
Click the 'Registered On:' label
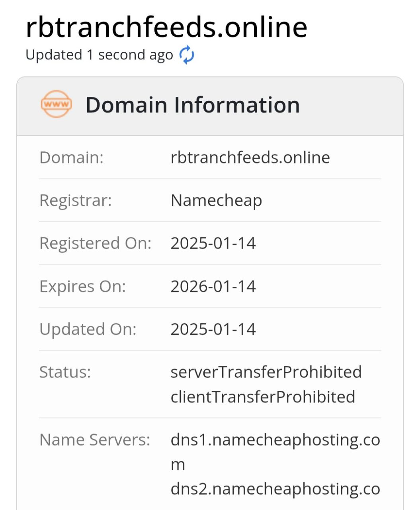[96, 243]
